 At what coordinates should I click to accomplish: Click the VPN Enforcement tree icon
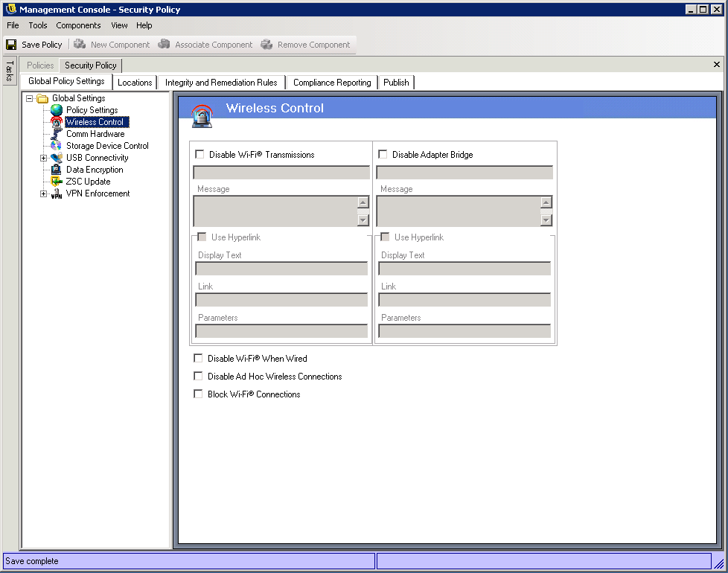pyautogui.click(x=57, y=193)
